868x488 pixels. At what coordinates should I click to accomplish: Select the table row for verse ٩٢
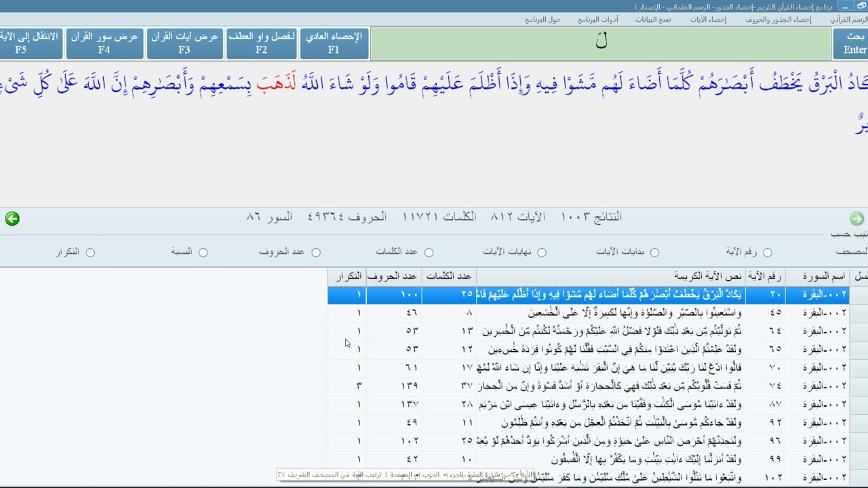point(588,423)
